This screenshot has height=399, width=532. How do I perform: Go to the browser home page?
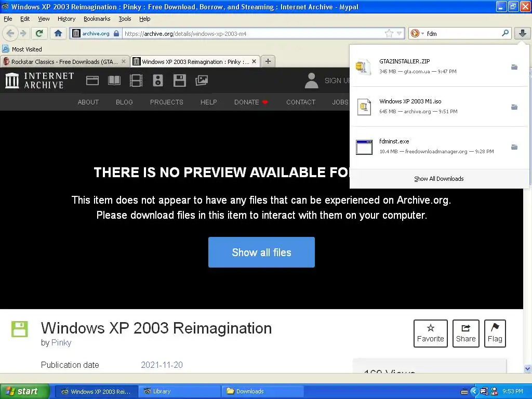coord(58,33)
